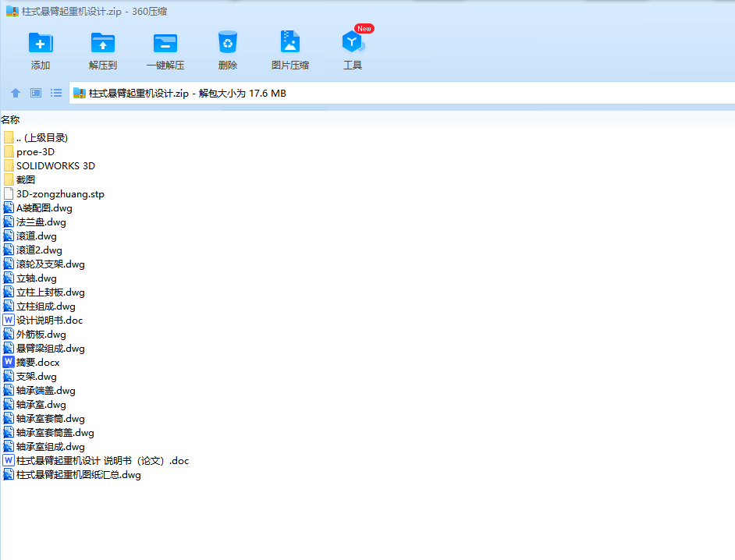Switch to list view icon

56,93
